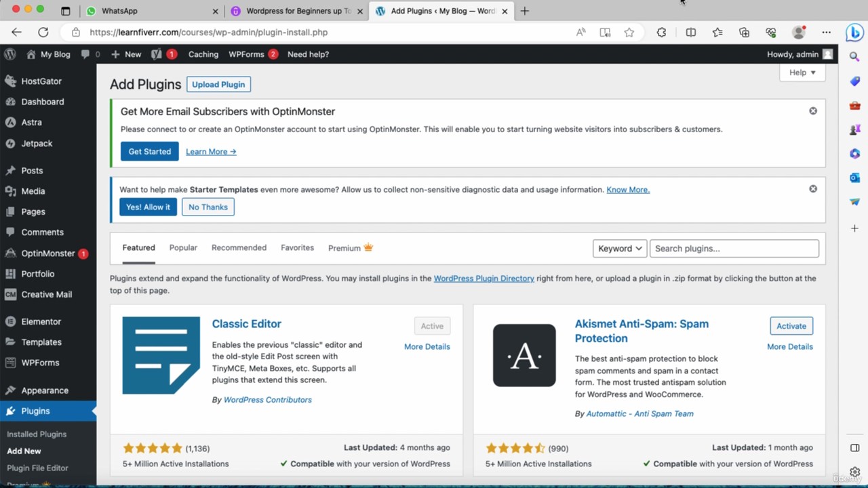Click the No Thanks button
Viewport: 868px width, 488px height.
pos(208,207)
